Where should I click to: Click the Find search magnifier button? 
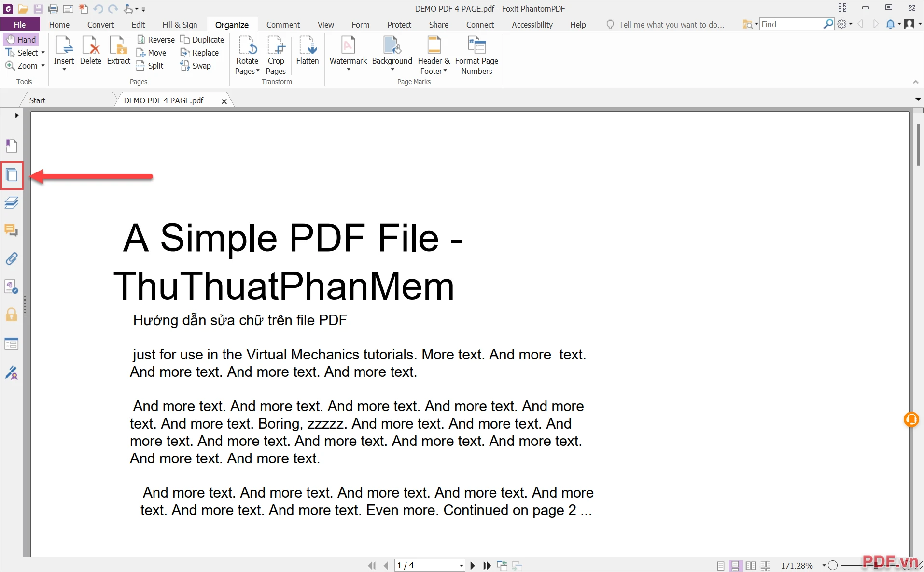point(828,24)
